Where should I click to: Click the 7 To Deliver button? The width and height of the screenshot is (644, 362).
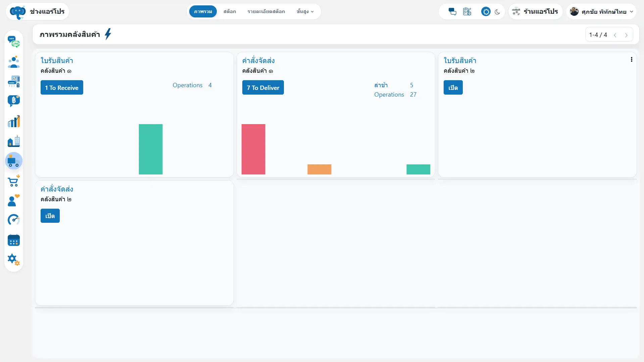point(263,88)
